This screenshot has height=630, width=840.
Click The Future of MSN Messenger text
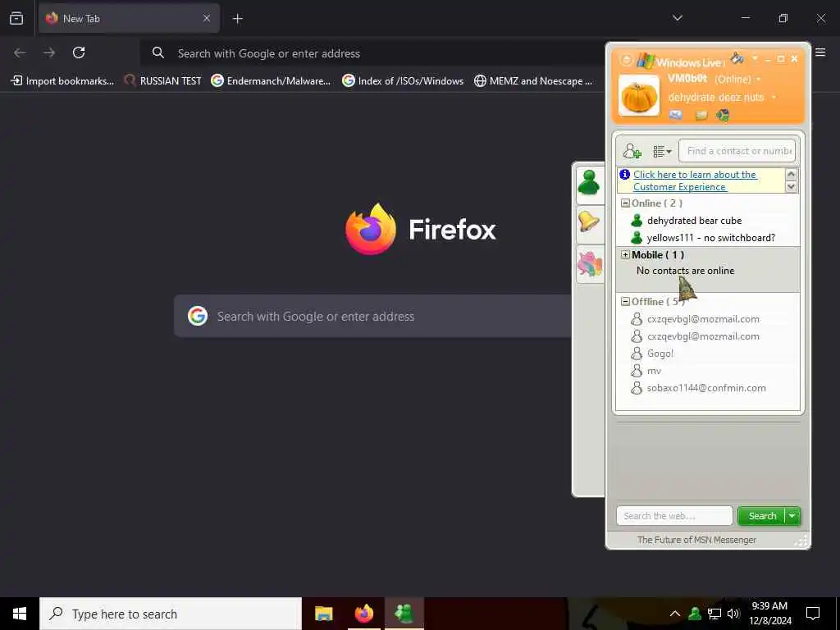[x=696, y=540]
